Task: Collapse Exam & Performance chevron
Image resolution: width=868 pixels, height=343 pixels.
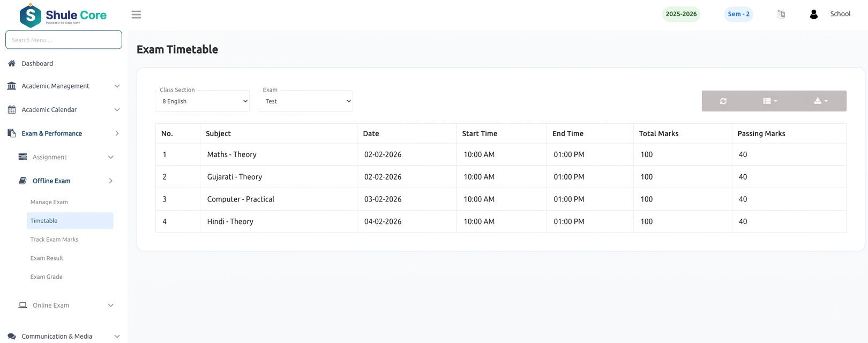Action: [x=117, y=133]
